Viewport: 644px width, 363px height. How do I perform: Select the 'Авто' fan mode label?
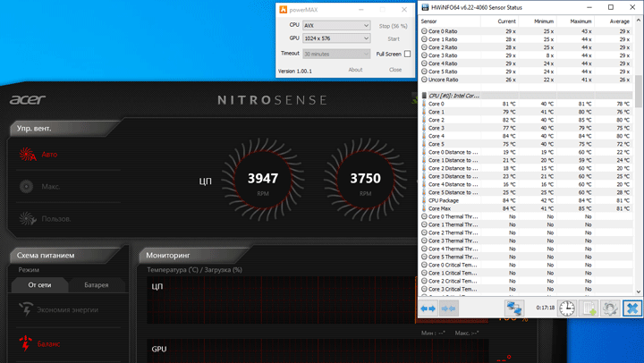(49, 155)
